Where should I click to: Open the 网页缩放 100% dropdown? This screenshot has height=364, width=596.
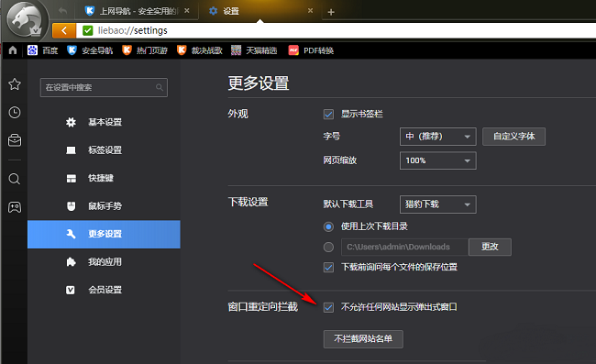click(438, 160)
